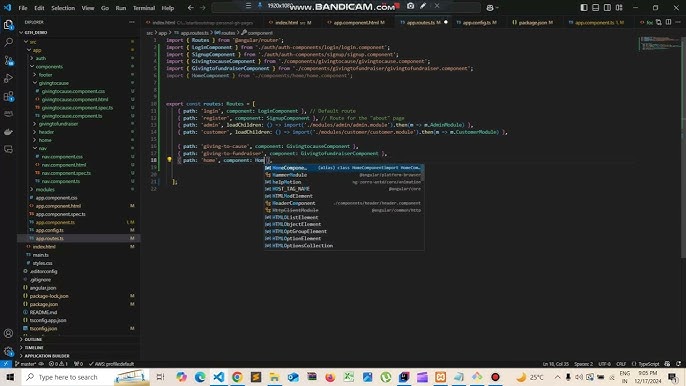
Task: Open the Extensions view
Action: 8,96
